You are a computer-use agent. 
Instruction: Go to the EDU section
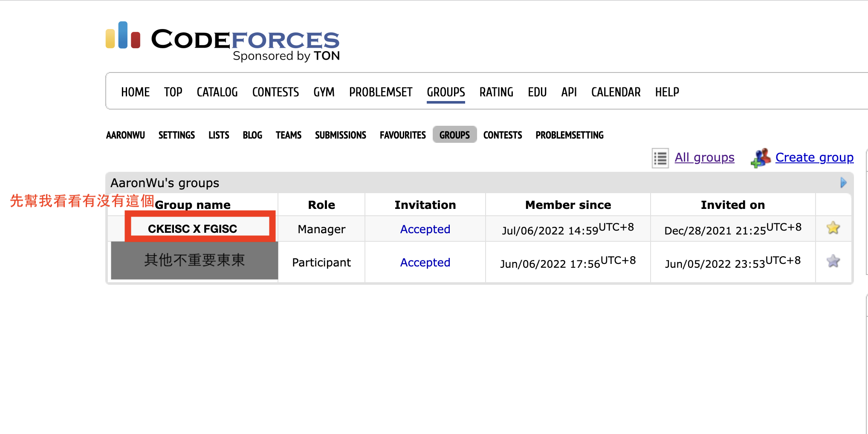coord(537,92)
